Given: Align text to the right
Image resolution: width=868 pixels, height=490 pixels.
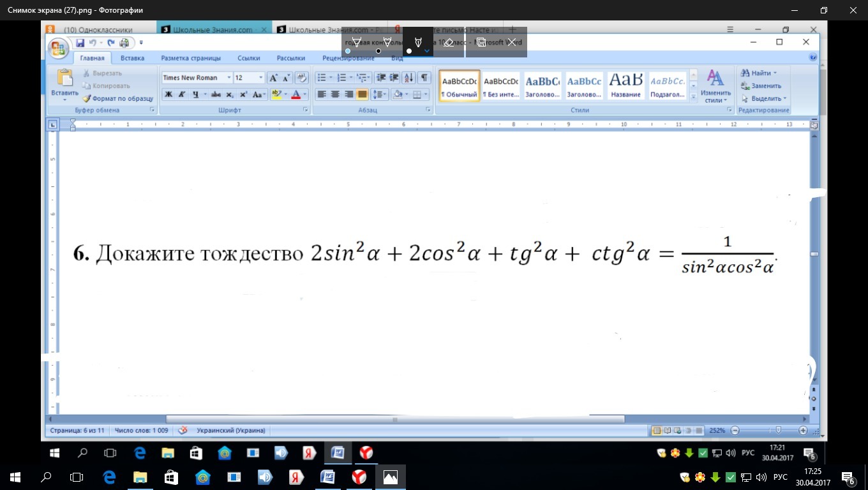Looking at the screenshot, I should pos(348,94).
